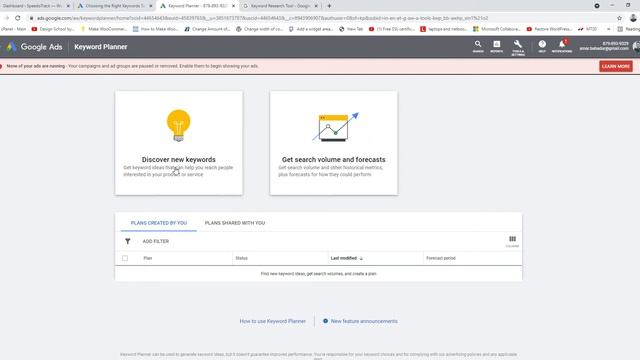640x360 pixels.
Task: Click the browser forward arrow
Action: tap(7, 18)
